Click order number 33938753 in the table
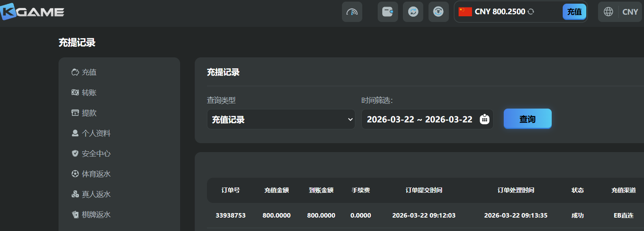 coord(231,216)
